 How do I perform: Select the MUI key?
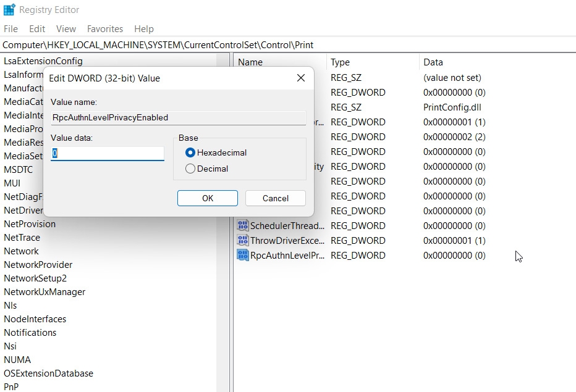12,183
